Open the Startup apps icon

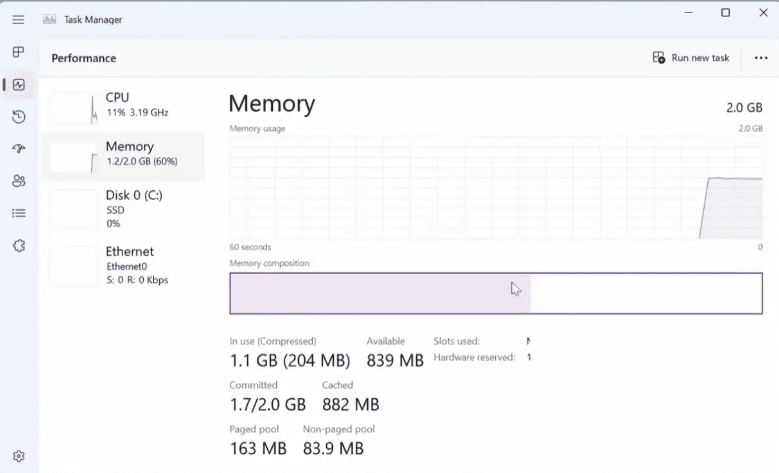(19, 149)
